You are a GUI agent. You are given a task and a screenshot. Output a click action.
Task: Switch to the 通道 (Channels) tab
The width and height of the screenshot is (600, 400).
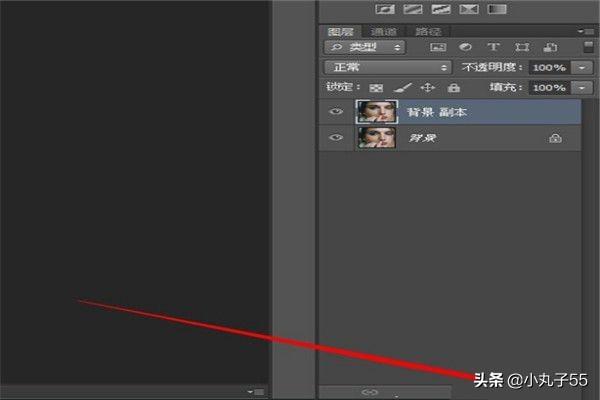pos(383,31)
